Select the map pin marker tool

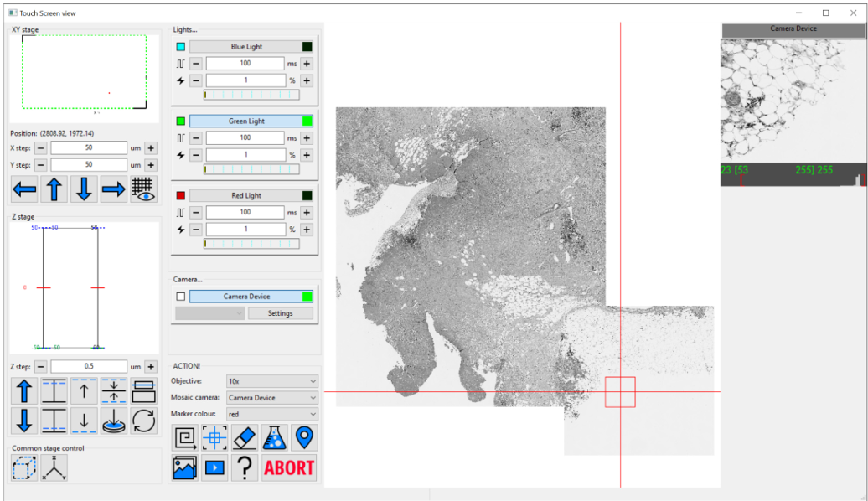point(302,437)
